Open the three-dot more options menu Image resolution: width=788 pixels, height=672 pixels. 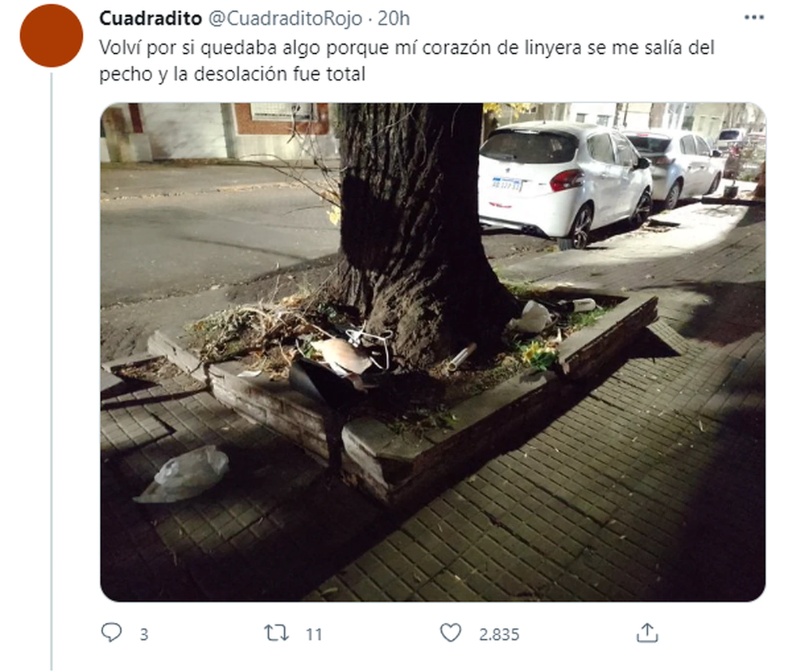tap(754, 18)
